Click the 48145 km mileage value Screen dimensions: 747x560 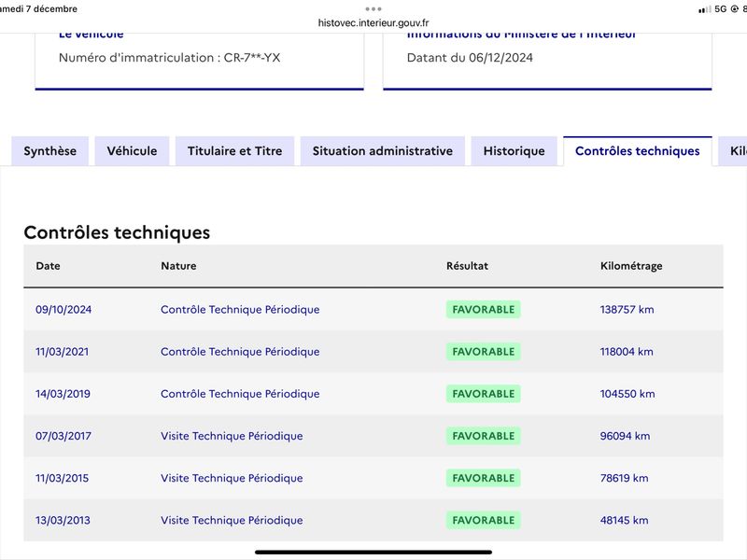(624, 520)
